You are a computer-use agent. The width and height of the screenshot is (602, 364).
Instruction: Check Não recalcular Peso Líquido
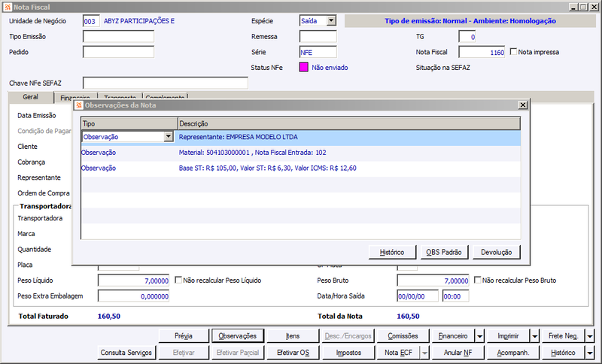pos(178,280)
